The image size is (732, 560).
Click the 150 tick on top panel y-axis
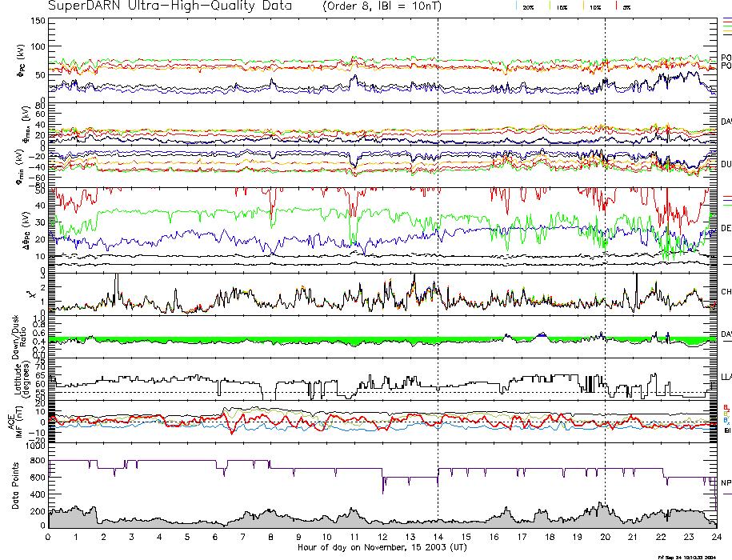38,21
